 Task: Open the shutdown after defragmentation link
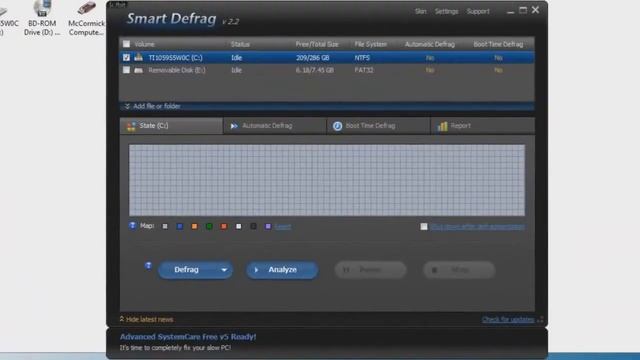(x=477, y=227)
